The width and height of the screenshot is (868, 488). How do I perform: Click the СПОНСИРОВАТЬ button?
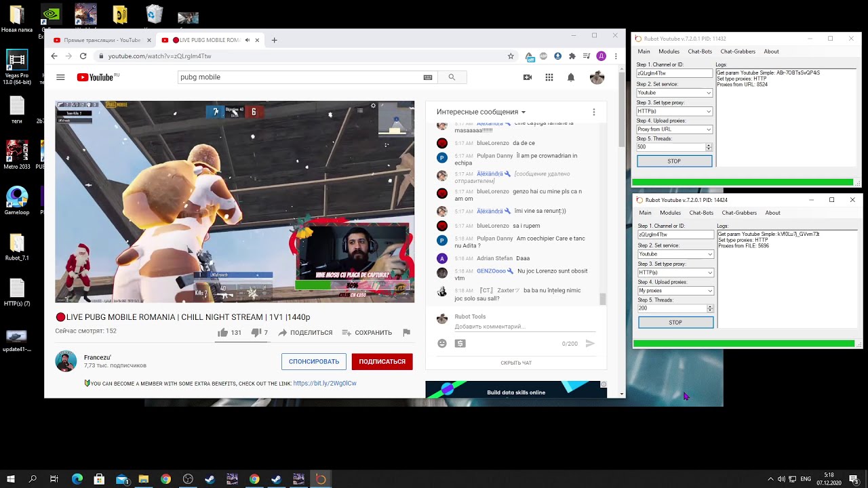click(x=314, y=362)
